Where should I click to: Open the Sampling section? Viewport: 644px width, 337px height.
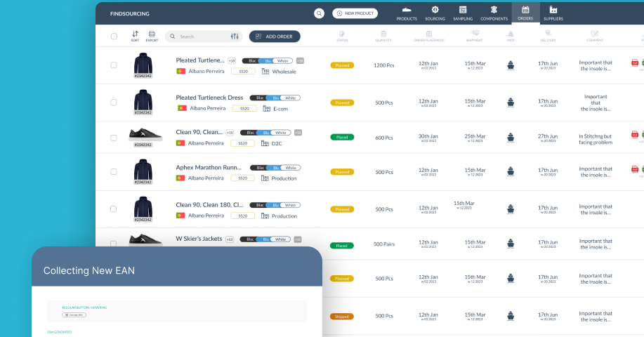pos(462,13)
